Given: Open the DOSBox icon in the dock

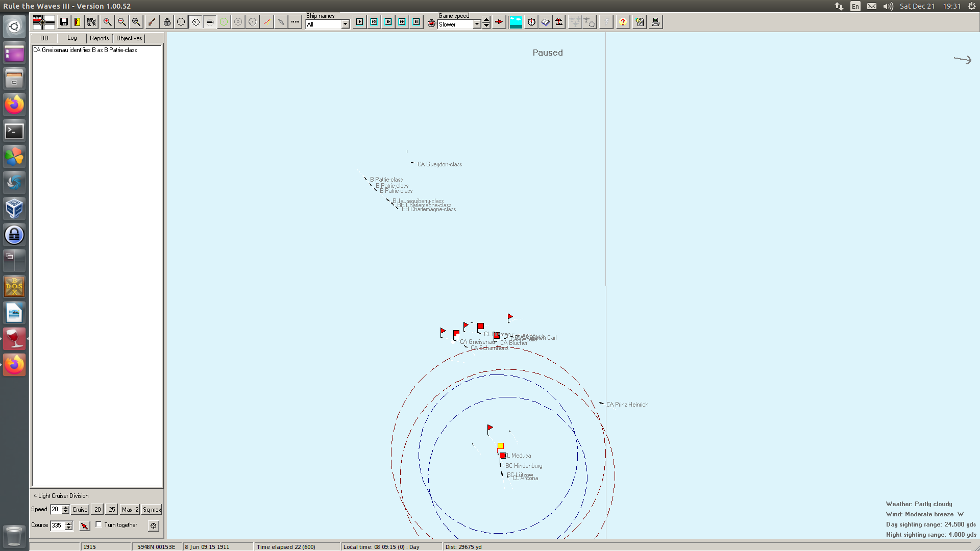Looking at the screenshot, I should pos(14,287).
